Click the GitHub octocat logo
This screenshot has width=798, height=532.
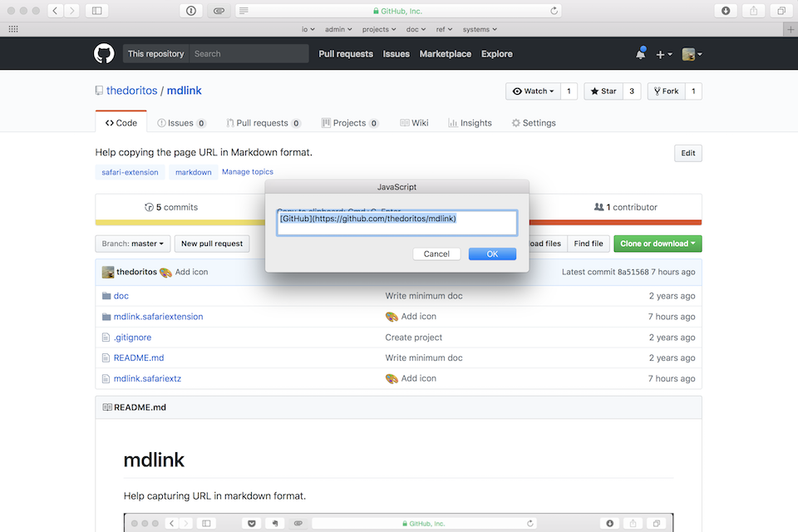click(104, 53)
